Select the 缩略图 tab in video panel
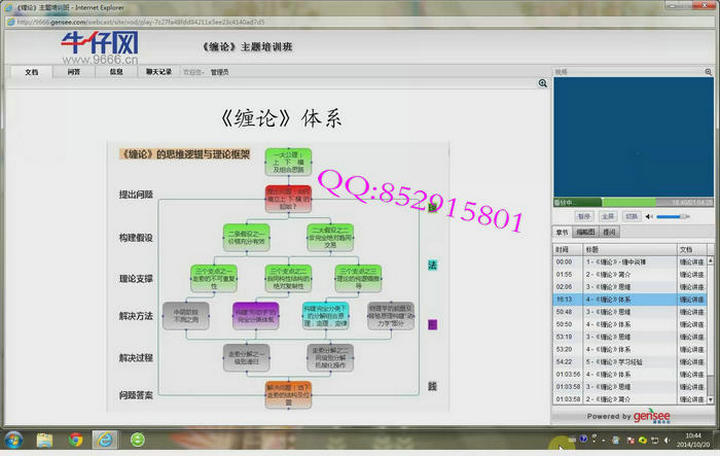720x456 pixels. tap(585, 232)
